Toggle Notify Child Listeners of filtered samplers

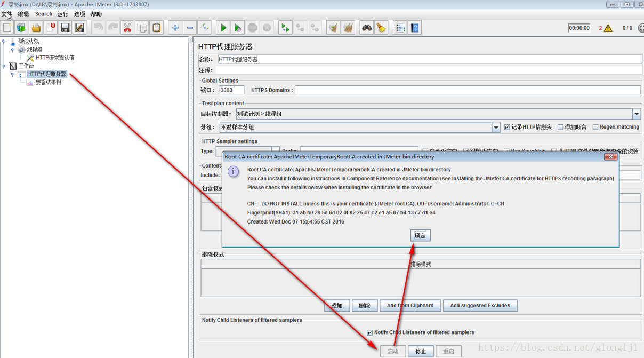point(370,332)
